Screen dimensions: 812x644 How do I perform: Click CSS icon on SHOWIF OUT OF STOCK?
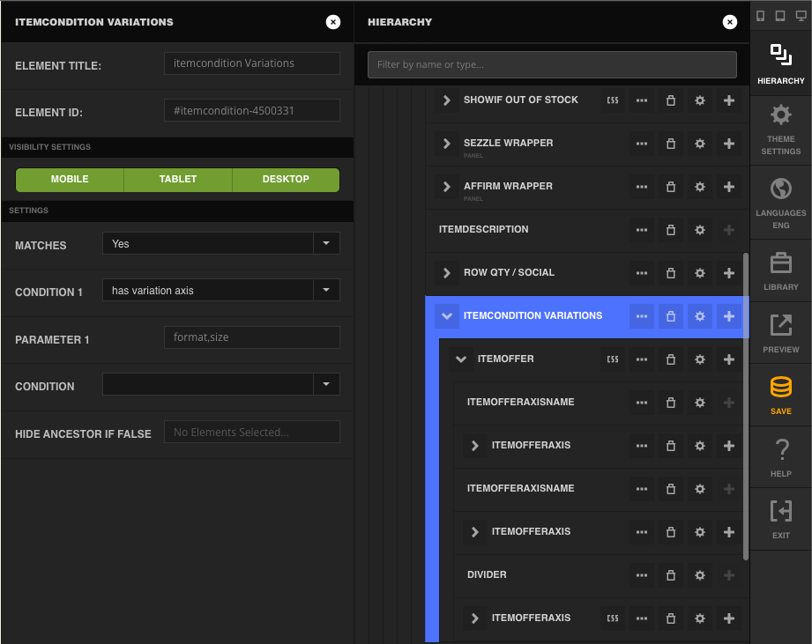(613, 100)
